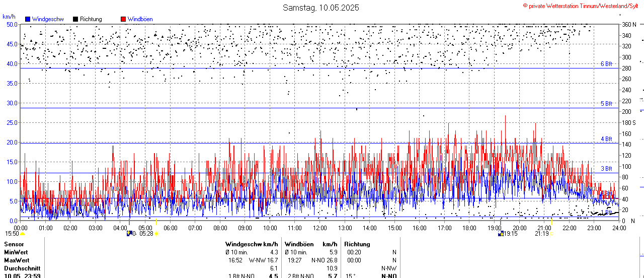Click the 4 Bft line label
Image resolution: width=644 pixels, height=278 pixels.
(607, 139)
